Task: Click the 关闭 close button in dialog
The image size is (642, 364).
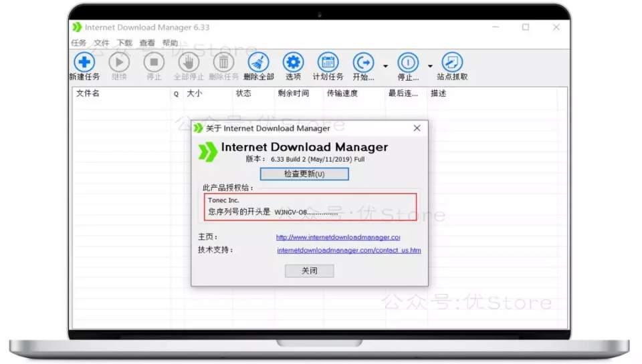Action: point(309,270)
